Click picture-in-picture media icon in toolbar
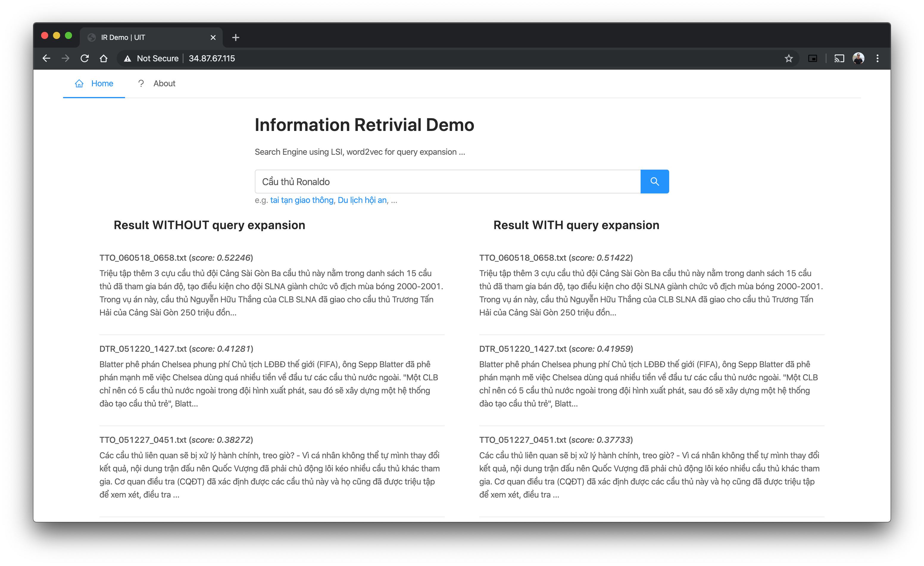Viewport: 924px width, 566px height. 813,58
